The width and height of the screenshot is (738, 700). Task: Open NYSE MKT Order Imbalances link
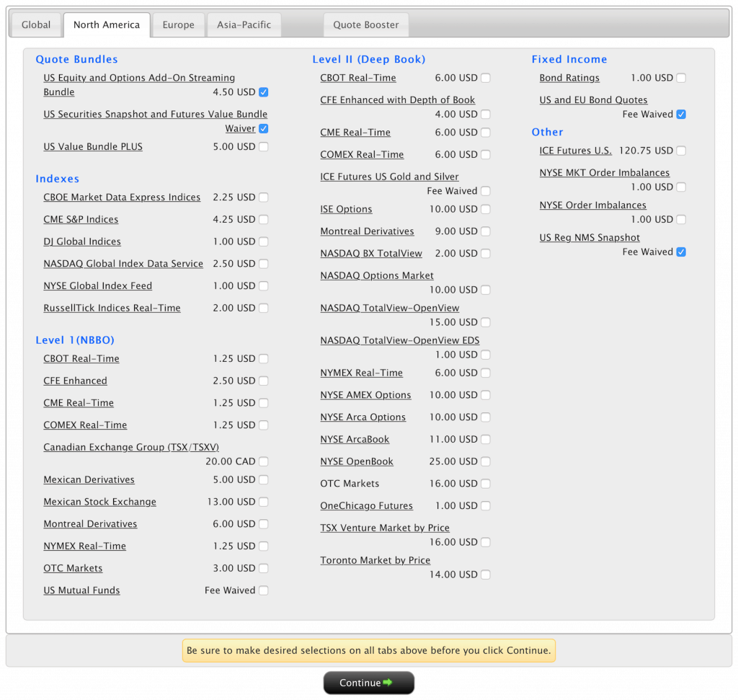click(605, 173)
